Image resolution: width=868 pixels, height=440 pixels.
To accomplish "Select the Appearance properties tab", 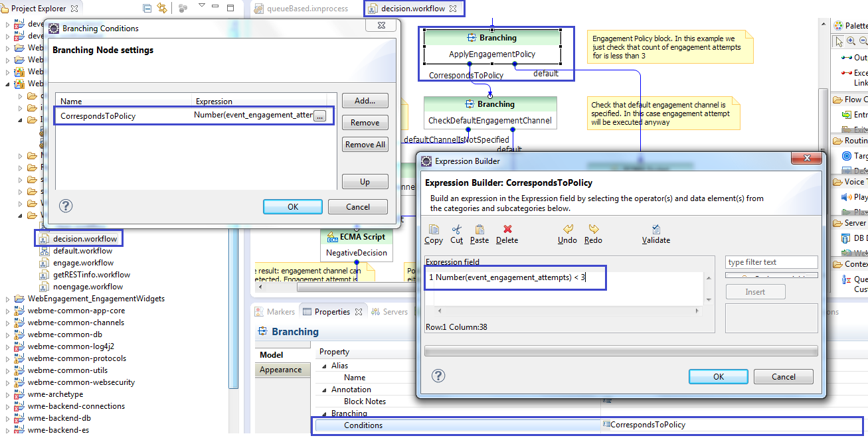I will tap(280, 370).
